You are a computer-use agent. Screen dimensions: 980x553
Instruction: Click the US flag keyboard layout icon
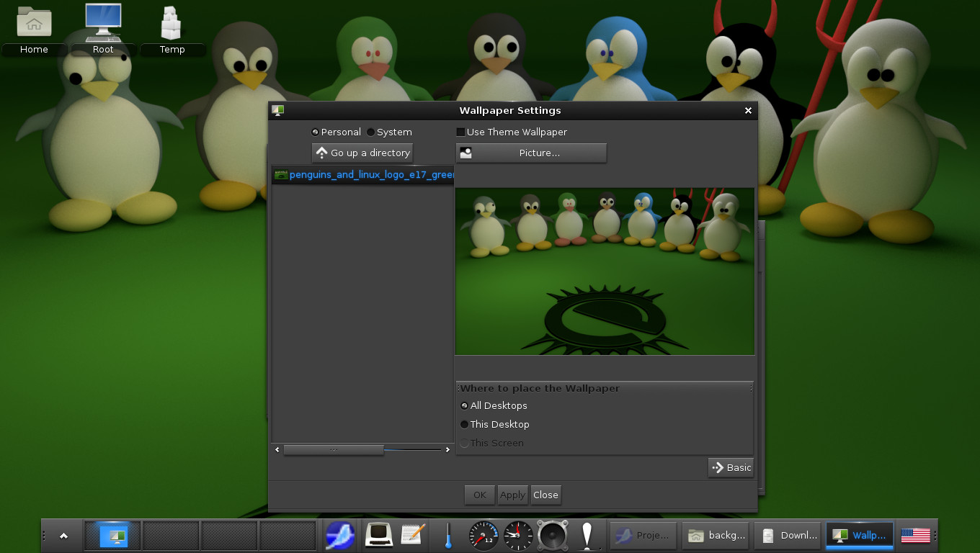coord(916,536)
